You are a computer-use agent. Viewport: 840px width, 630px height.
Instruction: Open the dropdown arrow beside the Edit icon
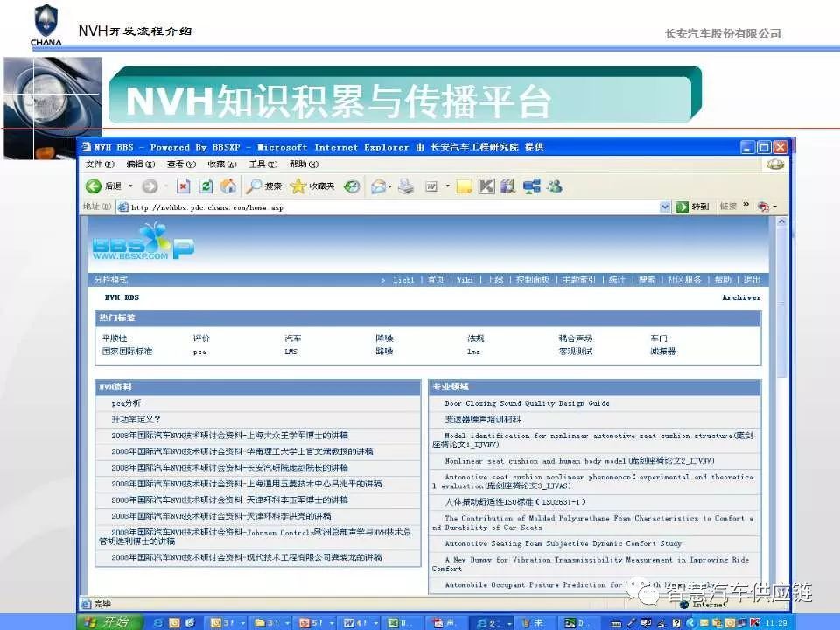(447, 186)
